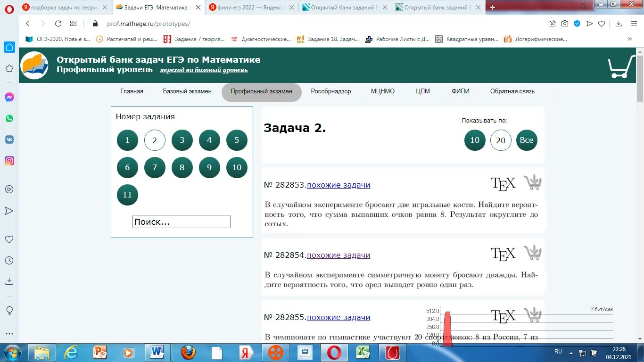Open Обратная связь menu item
This screenshot has height=362, width=644.
(x=512, y=91)
